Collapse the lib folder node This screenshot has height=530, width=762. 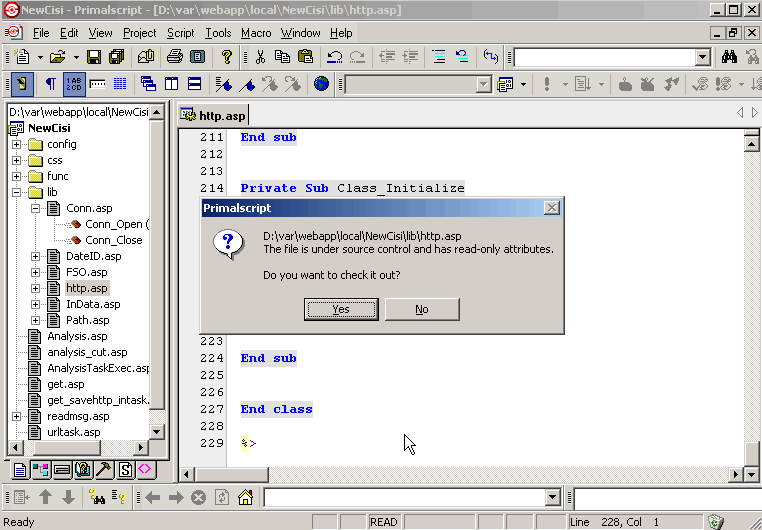[17, 192]
